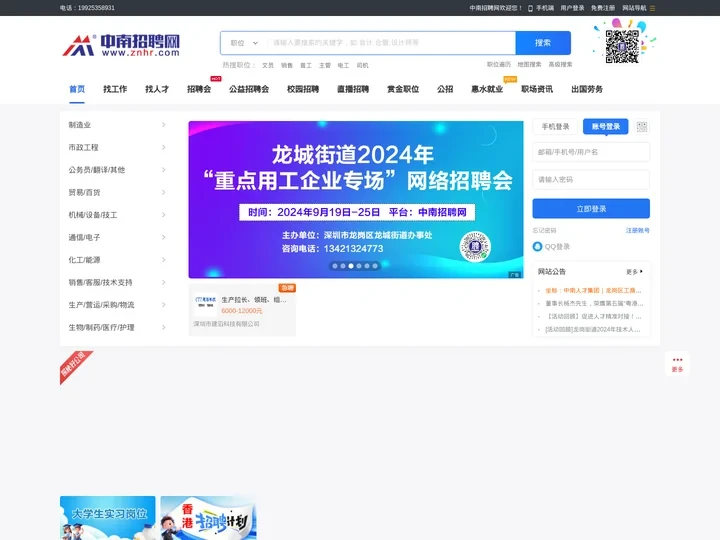Open the 出国劳务 nav item
This screenshot has width=720, height=540.
[x=587, y=89]
